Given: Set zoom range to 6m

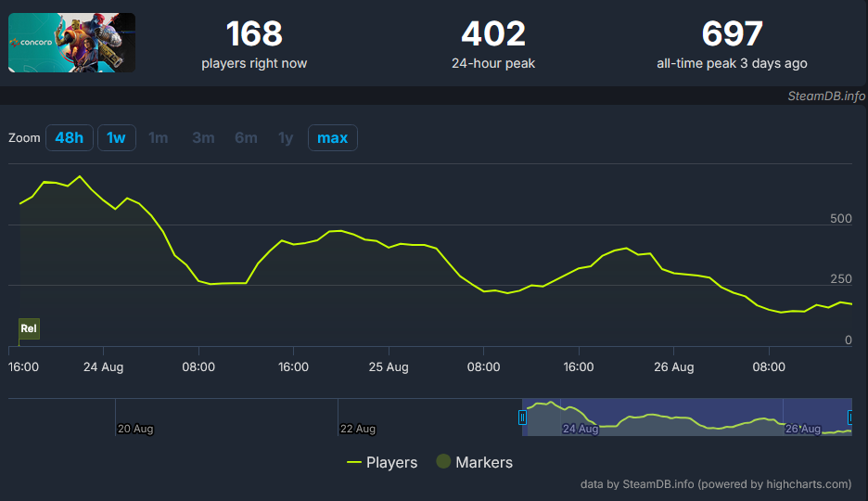Looking at the screenshot, I should 246,138.
